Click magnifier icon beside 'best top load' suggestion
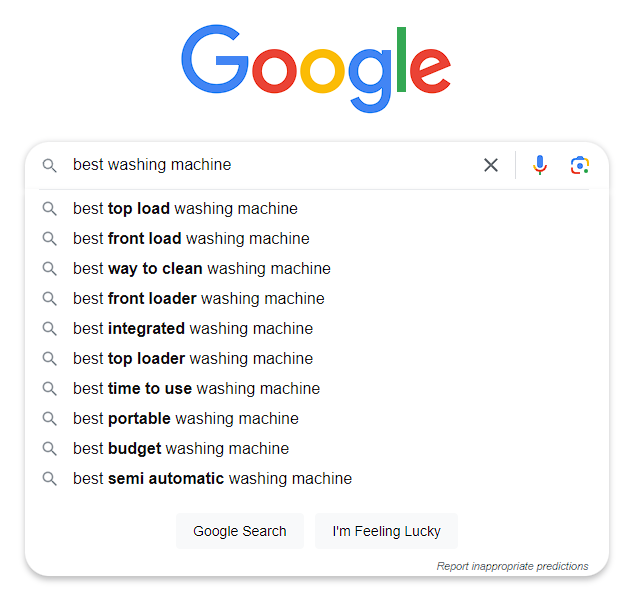 (49, 209)
